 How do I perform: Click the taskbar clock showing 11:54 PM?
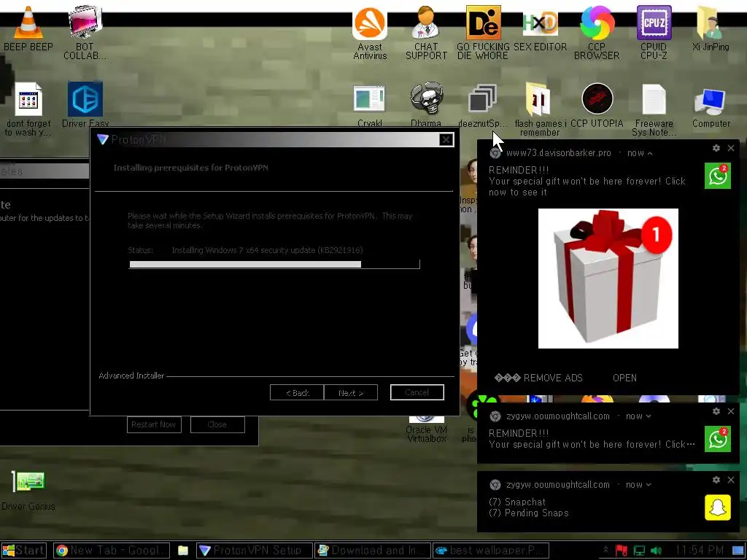click(699, 551)
